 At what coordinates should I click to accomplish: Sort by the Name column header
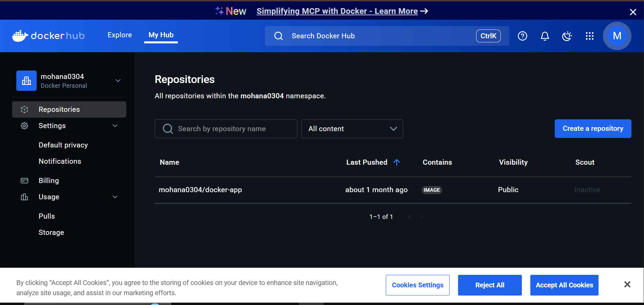pyautogui.click(x=169, y=162)
